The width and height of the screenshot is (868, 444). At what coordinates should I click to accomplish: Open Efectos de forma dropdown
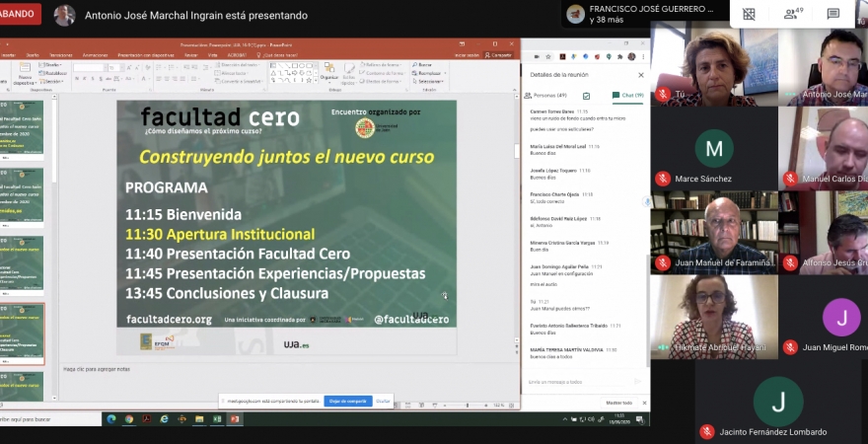tap(382, 81)
